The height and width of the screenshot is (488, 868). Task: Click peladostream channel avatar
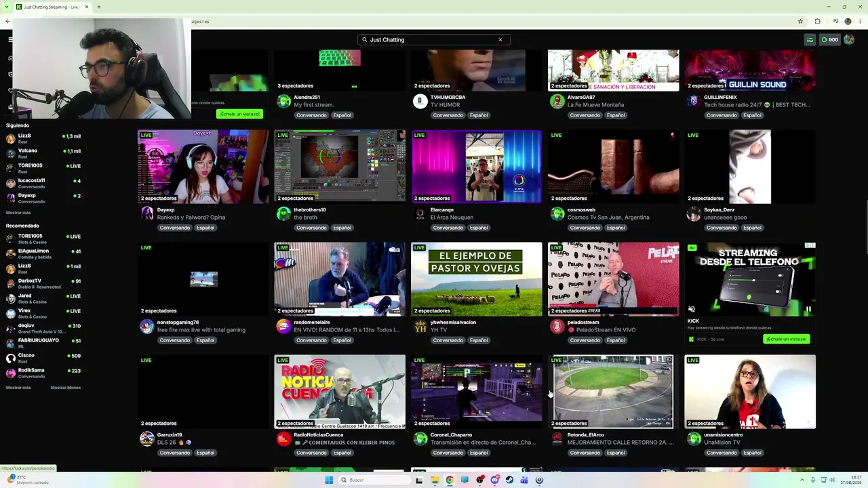coord(557,326)
